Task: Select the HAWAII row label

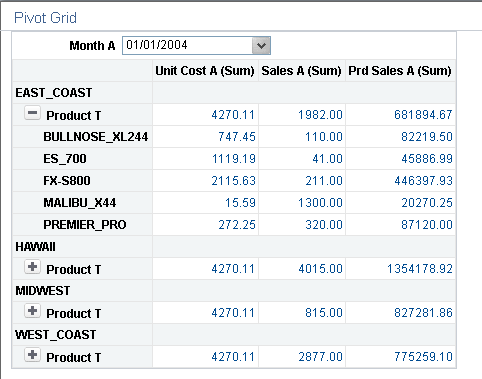Action: pyautogui.click(x=35, y=247)
